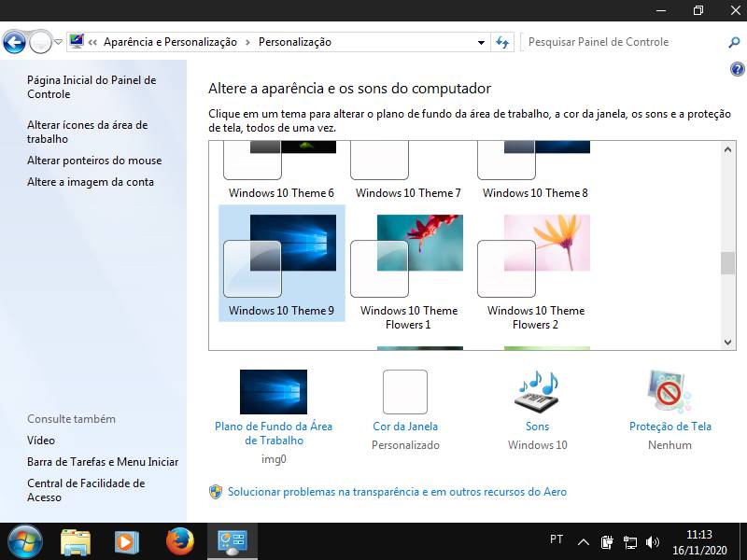The width and height of the screenshot is (747, 560).
Task: Click the double chevron in the address bar
Action: pyautogui.click(x=92, y=42)
